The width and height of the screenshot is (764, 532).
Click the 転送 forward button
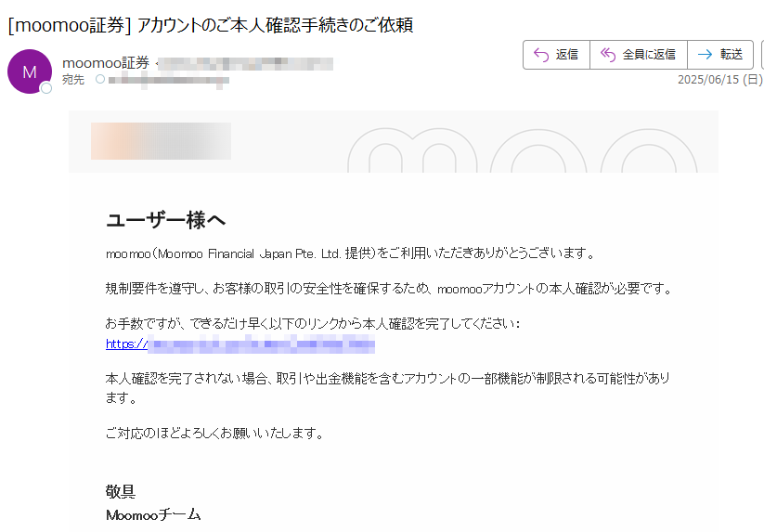(x=720, y=55)
